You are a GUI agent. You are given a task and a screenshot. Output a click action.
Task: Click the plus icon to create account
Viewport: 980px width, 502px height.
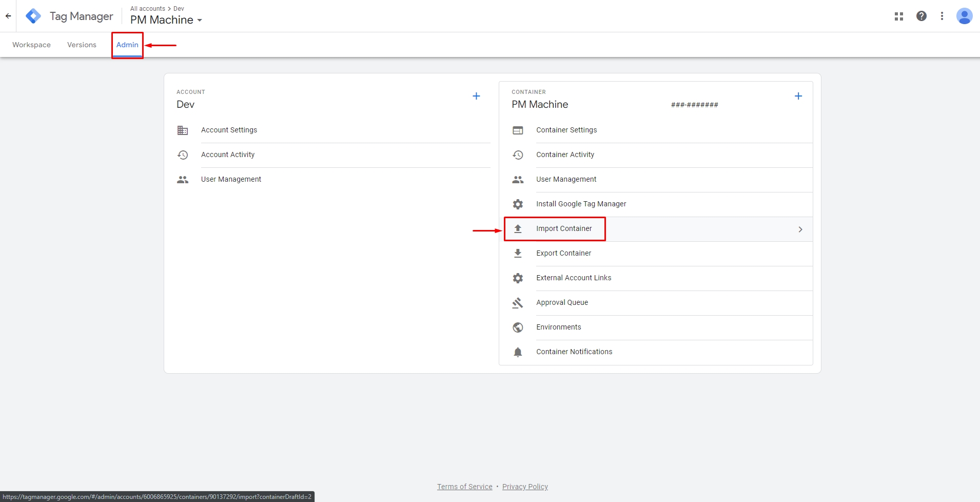point(476,96)
